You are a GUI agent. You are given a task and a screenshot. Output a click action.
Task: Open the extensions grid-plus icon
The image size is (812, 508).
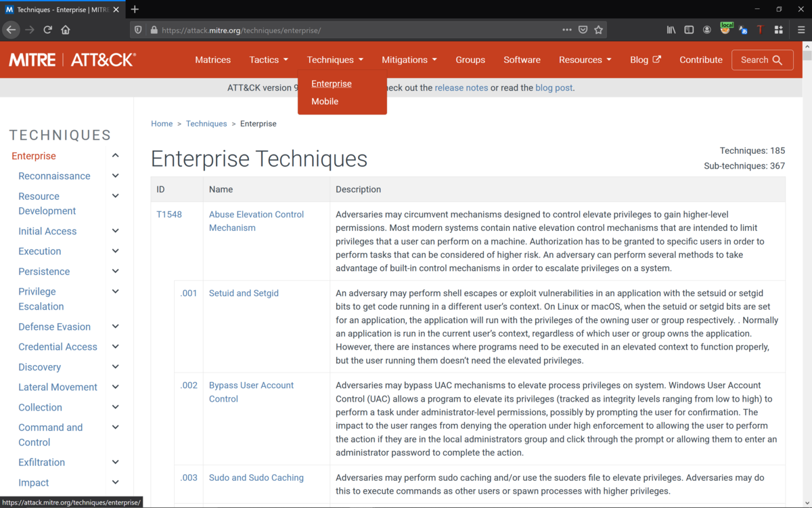(779, 30)
